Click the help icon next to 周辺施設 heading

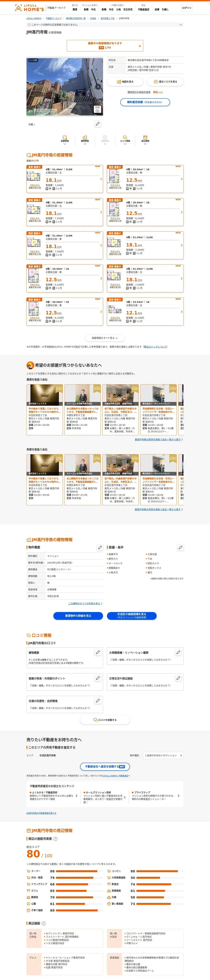pos(44,923)
